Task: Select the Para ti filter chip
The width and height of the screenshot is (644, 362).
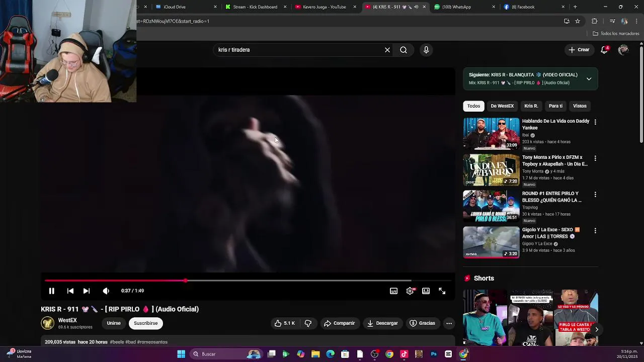Action: [x=555, y=106]
